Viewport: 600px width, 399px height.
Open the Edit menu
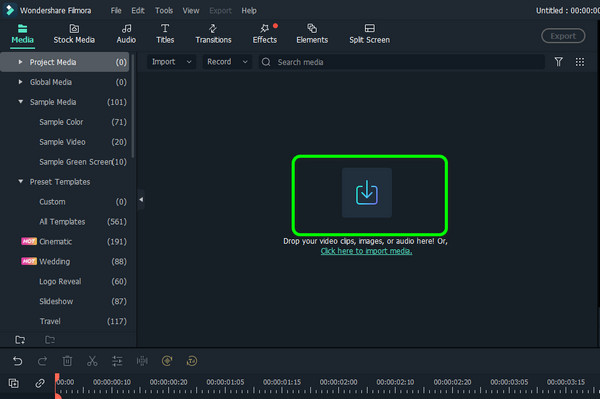[x=138, y=11]
